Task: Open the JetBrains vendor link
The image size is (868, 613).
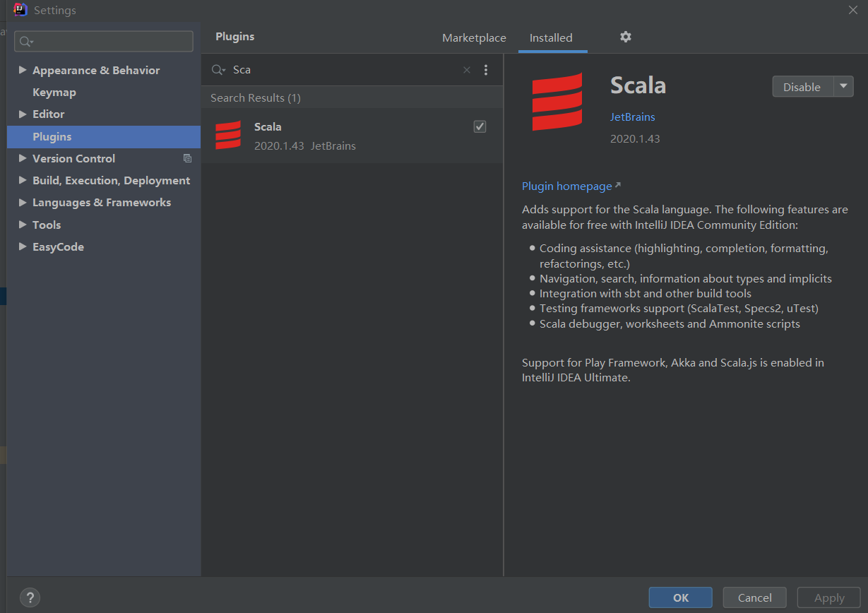Action: 633,117
